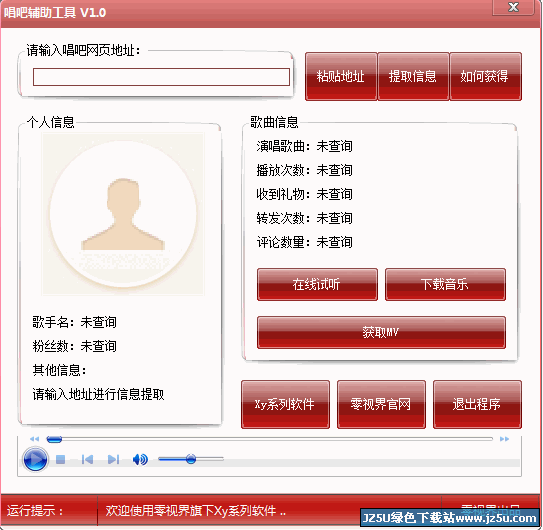
Task: Skip to next track icon
Action: tap(114, 459)
